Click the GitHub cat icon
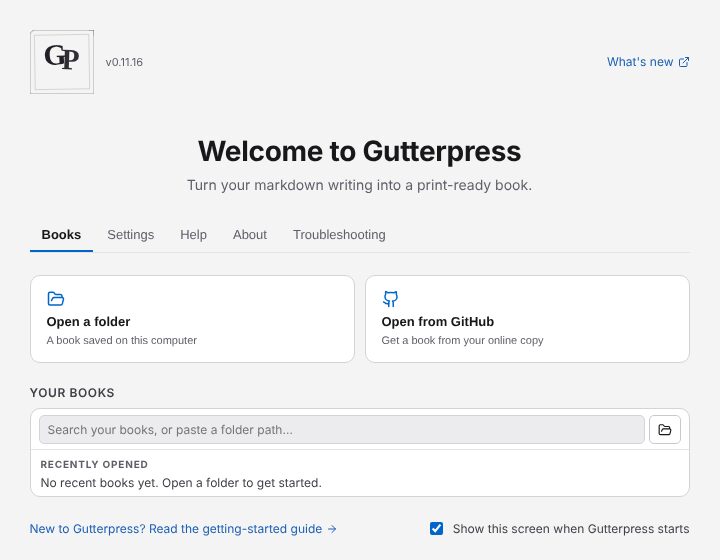 (x=390, y=299)
